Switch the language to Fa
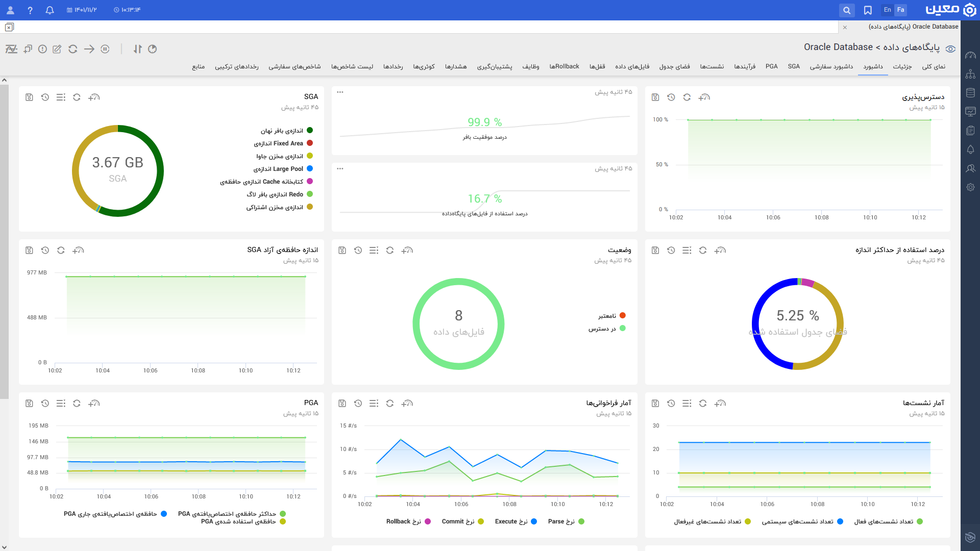The height and width of the screenshot is (551, 980). click(900, 10)
